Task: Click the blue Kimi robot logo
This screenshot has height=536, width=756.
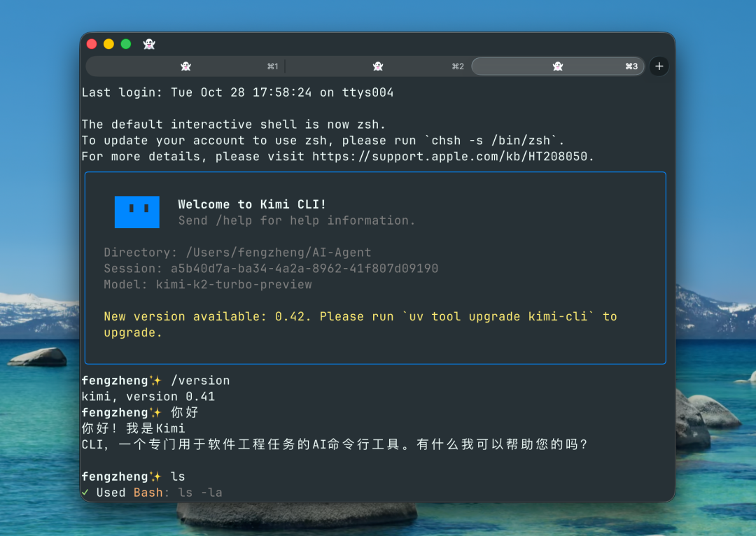Action: (137, 211)
